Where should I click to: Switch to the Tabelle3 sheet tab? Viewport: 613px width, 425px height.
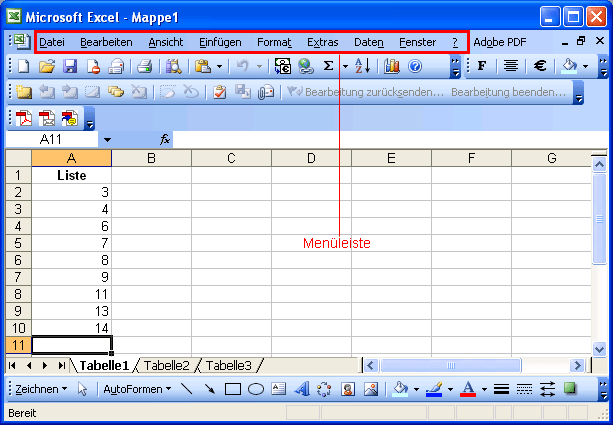[x=229, y=366]
